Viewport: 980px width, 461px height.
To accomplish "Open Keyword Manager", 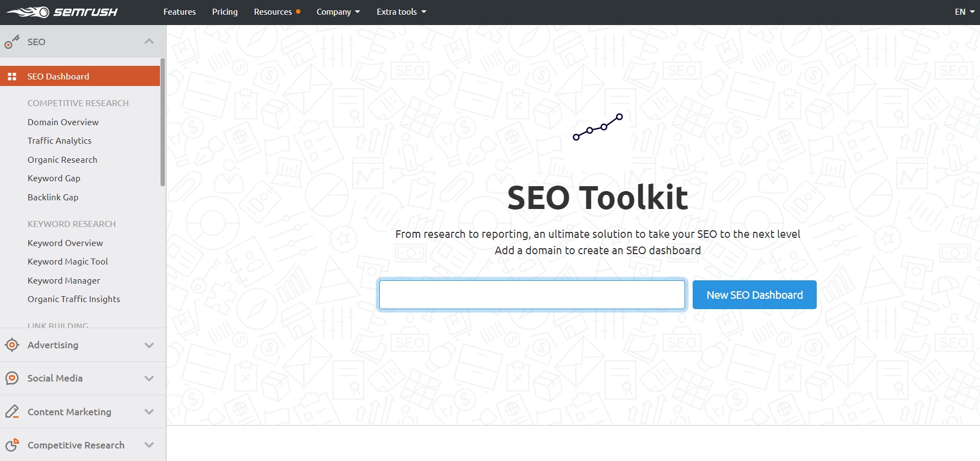I will [x=64, y=281].
